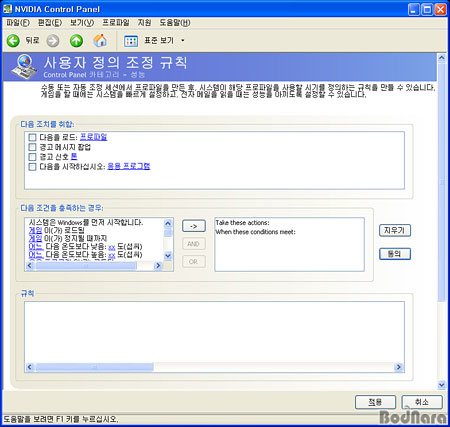Check the 다음을 시작하십시오 checkbox
450x427 pixels.
point(32,167)
